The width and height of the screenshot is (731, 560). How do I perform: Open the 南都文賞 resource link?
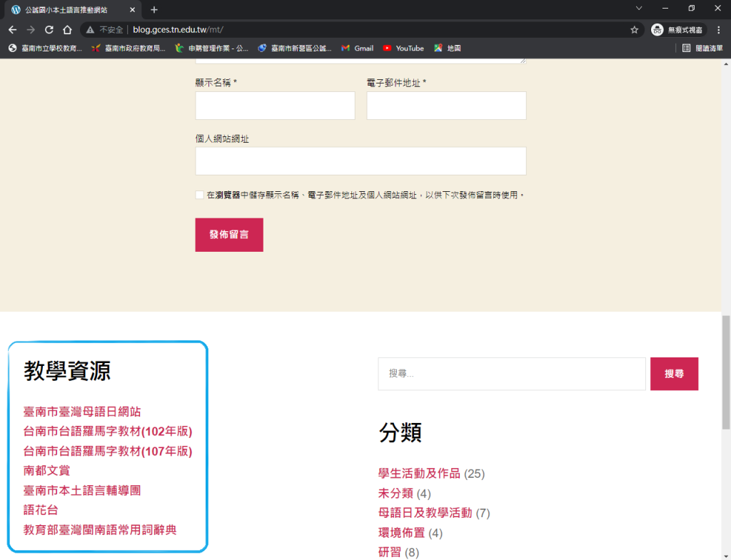[47, 471]
